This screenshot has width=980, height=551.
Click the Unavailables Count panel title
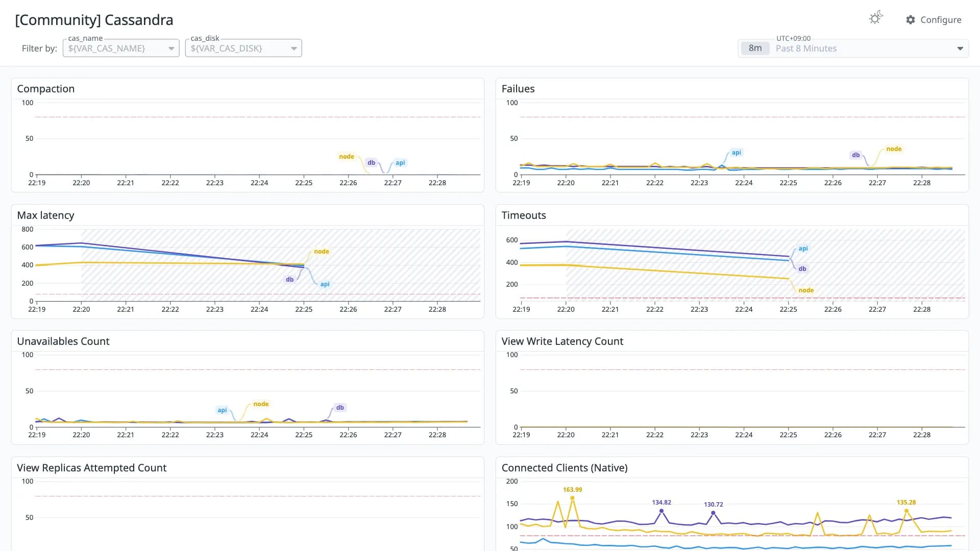pyautogui.click(x=63, y=341)
